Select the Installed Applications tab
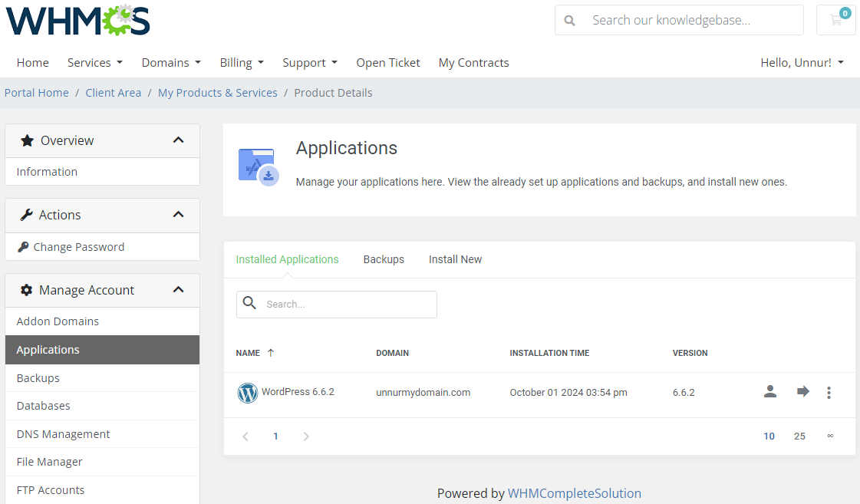860x504 pixels. pos(288,259)
